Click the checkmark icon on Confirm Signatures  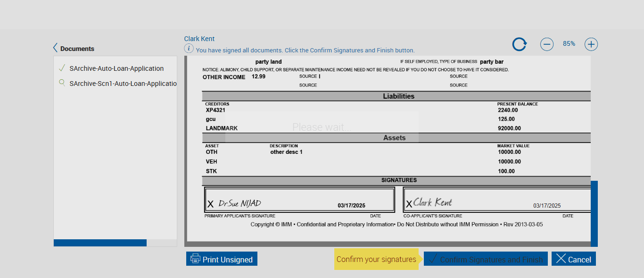pyautogui.click(x=432, y=259)
